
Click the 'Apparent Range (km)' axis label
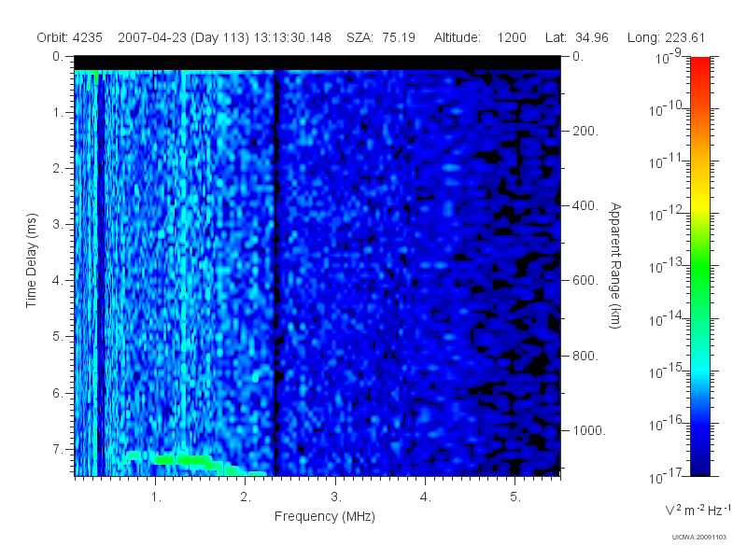(616, 266)
